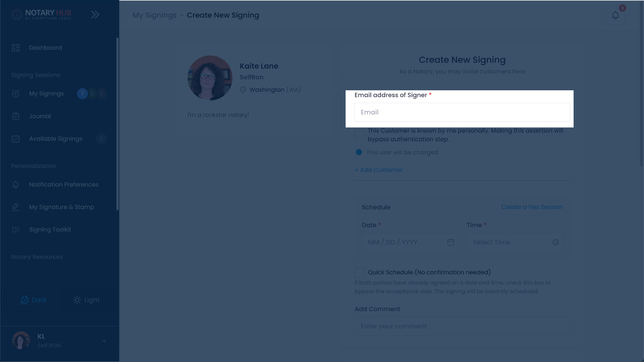644x362 pixels.
Task: Check the customer known personally checkbox
Action: 360,135
